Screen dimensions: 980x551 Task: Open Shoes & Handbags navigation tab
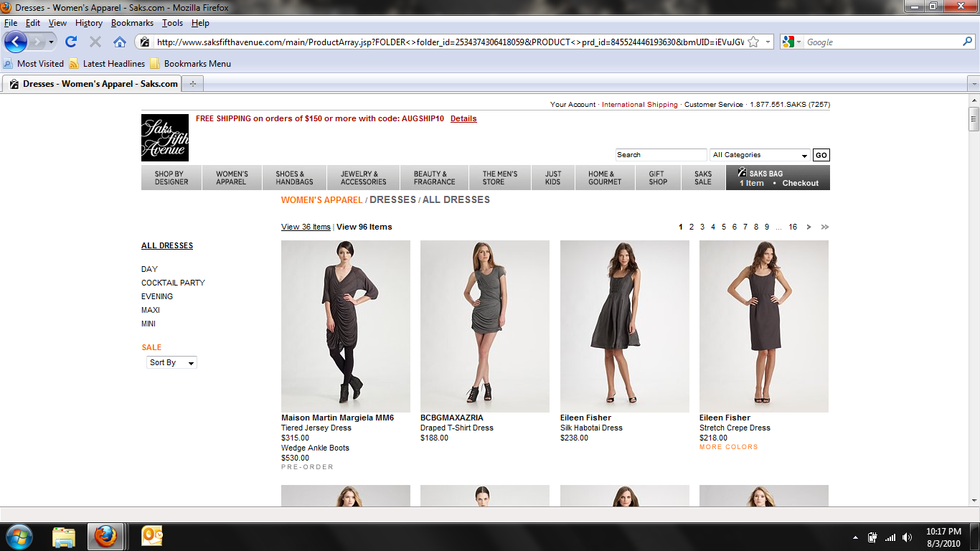294,178
